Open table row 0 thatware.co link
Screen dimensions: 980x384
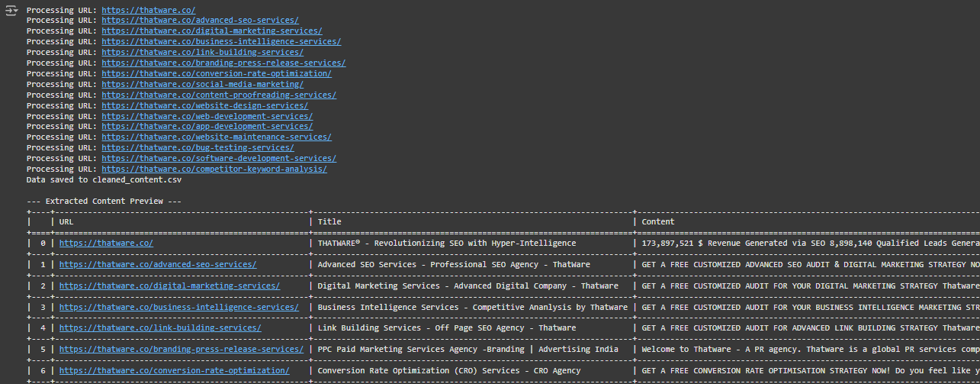106,244
